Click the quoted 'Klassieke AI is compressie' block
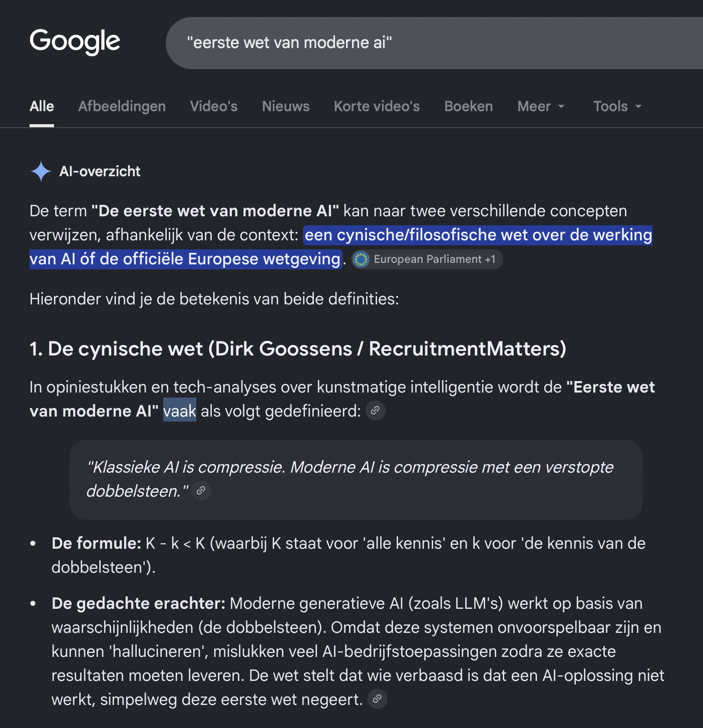The width and height of the screenshot is (703, 728). [356, 479]
